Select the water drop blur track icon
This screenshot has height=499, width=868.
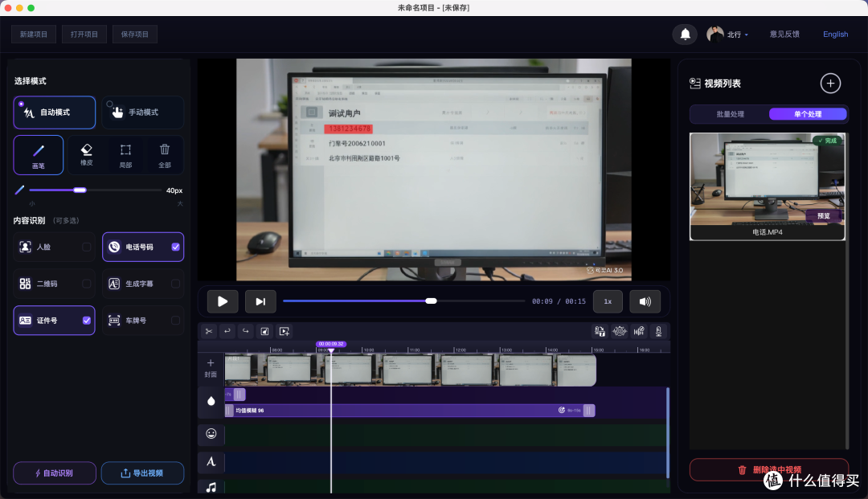(x=211, y=401)
